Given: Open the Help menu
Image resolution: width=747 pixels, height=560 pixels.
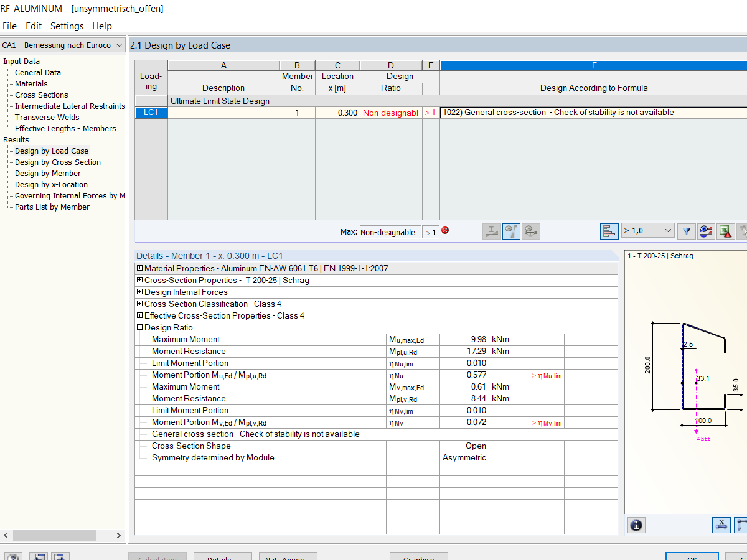Looking at the screenshot, I should (101, 26).
